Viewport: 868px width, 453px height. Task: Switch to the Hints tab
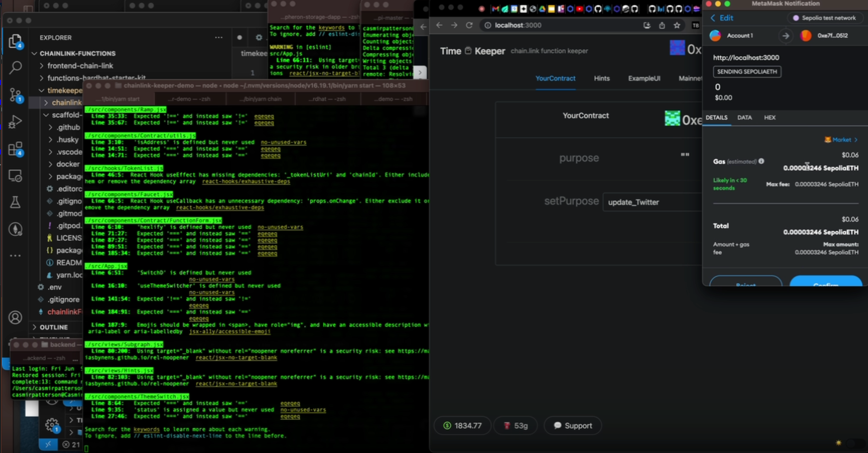[x=601, y=78]
